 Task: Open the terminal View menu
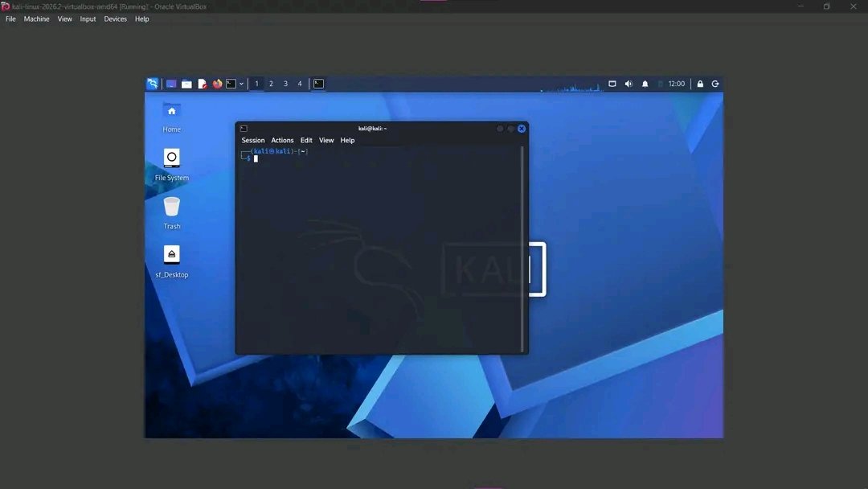[x=326, y=140]
